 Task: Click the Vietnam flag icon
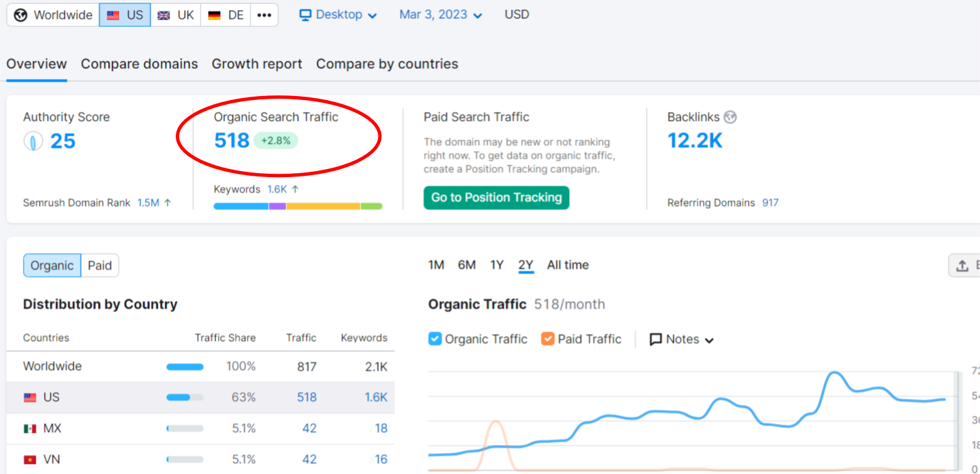click(30, 460)
